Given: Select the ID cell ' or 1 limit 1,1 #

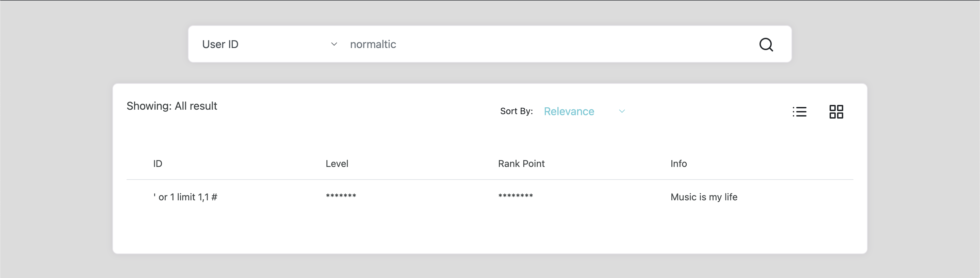Looking at the screenshot, I should click(x=185, y=197).
